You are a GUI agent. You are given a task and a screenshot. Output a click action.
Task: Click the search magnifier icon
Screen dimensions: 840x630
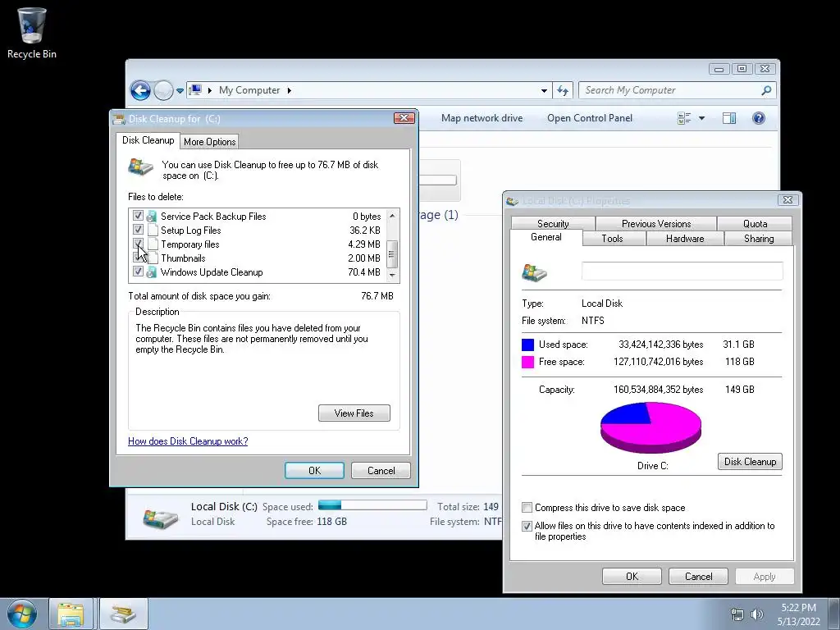point(767,90)
